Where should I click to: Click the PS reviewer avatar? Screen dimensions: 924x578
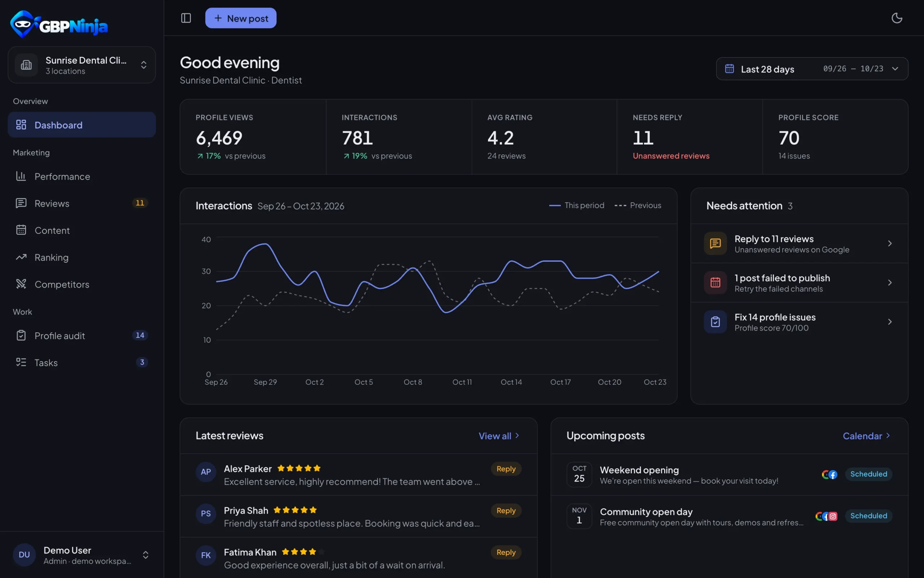(x=206, y=513)
